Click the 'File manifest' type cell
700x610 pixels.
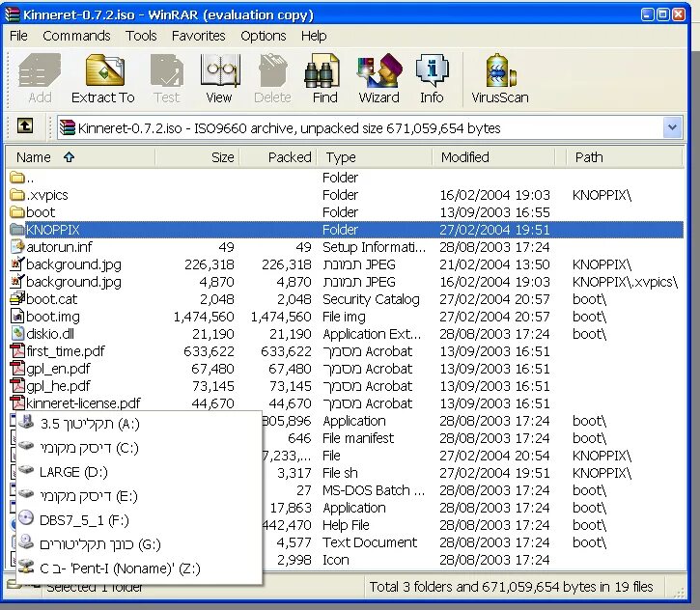[358, 438]
